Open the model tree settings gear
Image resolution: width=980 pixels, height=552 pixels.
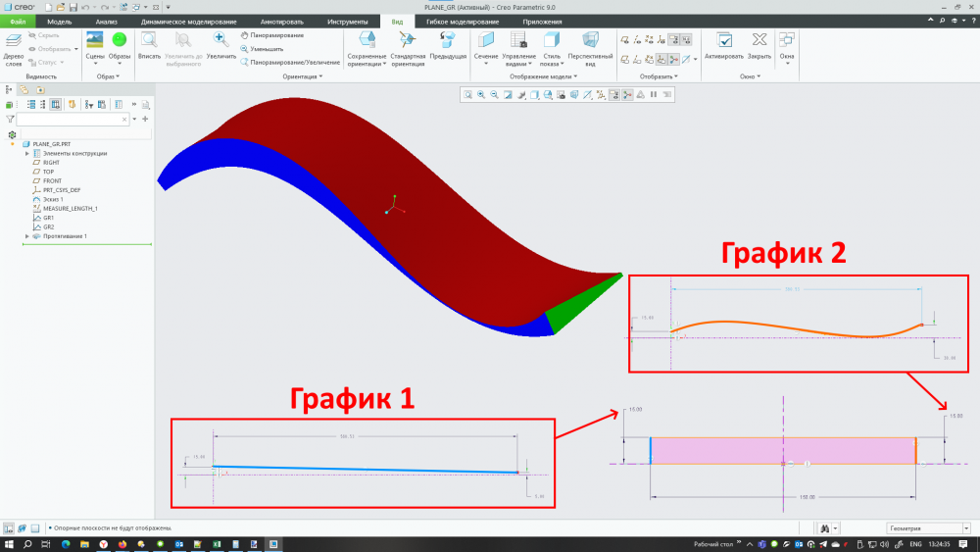coord(12,134)
